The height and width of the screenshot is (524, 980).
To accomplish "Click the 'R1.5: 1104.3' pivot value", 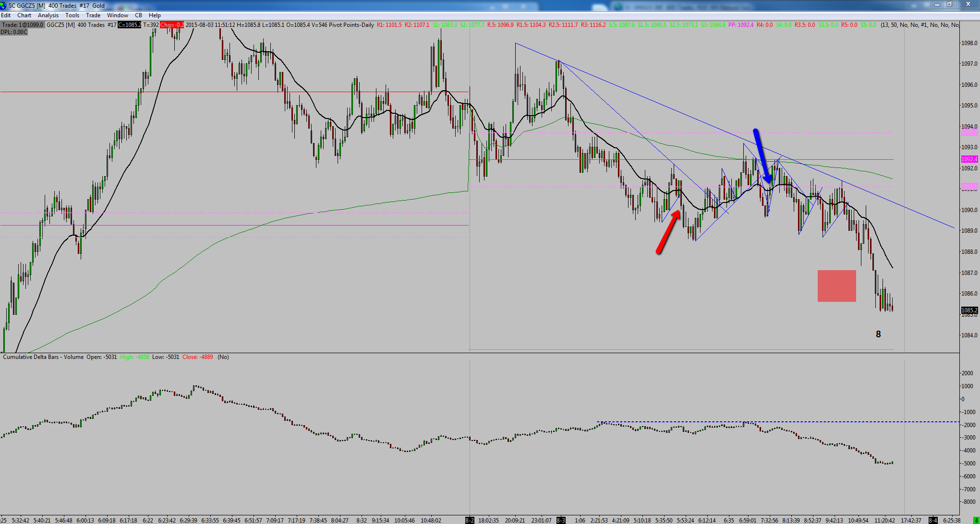I will (531, 25).
